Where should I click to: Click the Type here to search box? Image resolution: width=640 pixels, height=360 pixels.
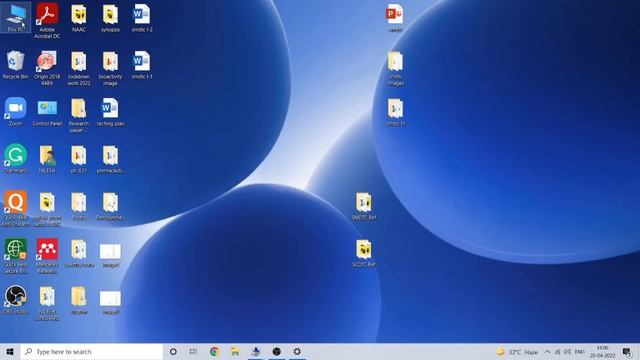coord(92,351)
